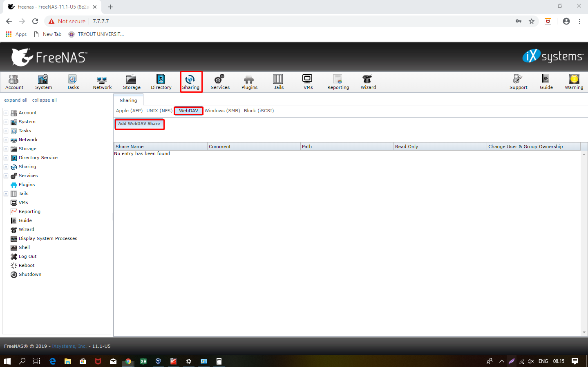Click the collapse all link
This screenshot has width=588, height=367.
click(44, 100)
